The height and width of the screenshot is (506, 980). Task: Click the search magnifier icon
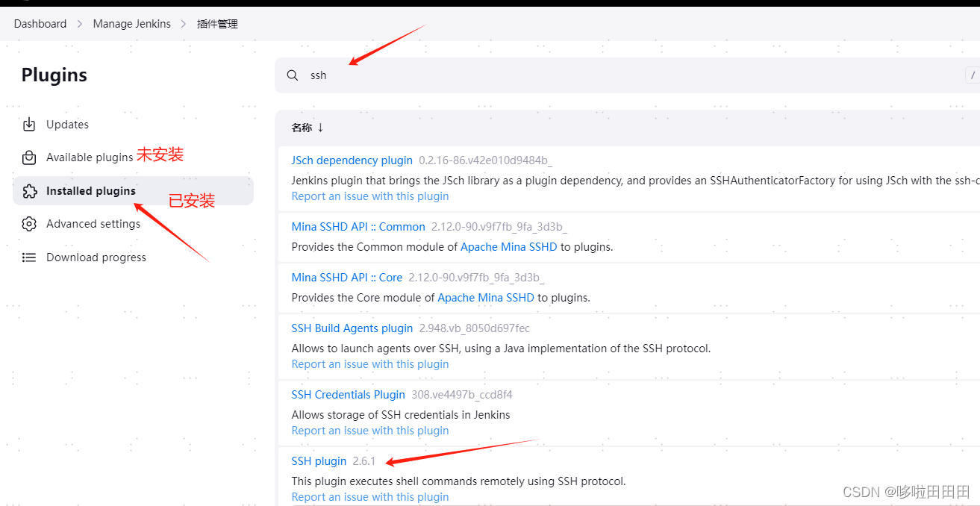(x=292, y=75)
